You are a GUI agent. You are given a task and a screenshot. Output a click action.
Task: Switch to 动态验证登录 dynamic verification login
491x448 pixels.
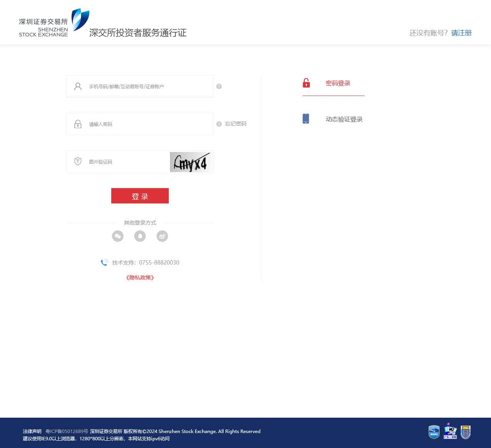point(344,119)
